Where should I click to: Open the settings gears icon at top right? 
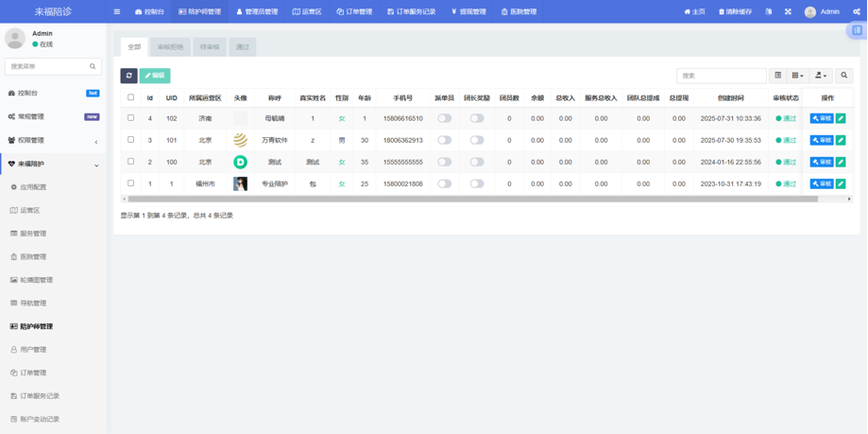(x=857, y=12)
